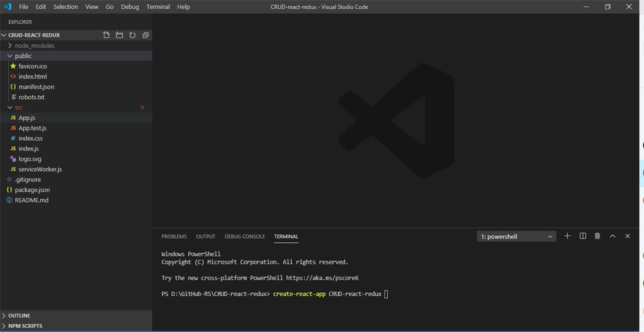Create a new folder in Explorer
This screenshot has height=332, width=644.
pyautogui.click(x=119, y=35)
